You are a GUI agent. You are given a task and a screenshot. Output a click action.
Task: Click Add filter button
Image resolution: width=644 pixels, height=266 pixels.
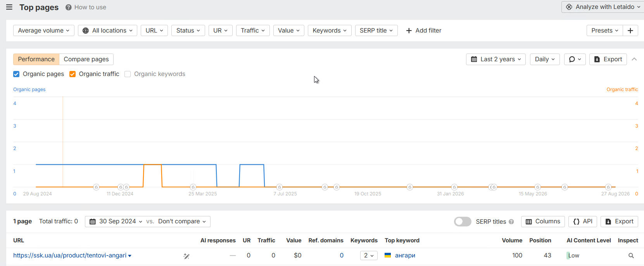point(423,31)
